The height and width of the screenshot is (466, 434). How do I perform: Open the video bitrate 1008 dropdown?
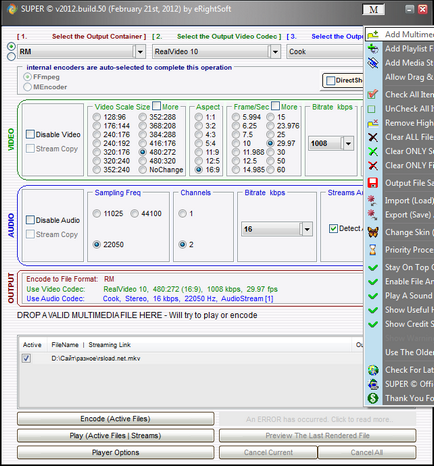click(x=348, y=144)
